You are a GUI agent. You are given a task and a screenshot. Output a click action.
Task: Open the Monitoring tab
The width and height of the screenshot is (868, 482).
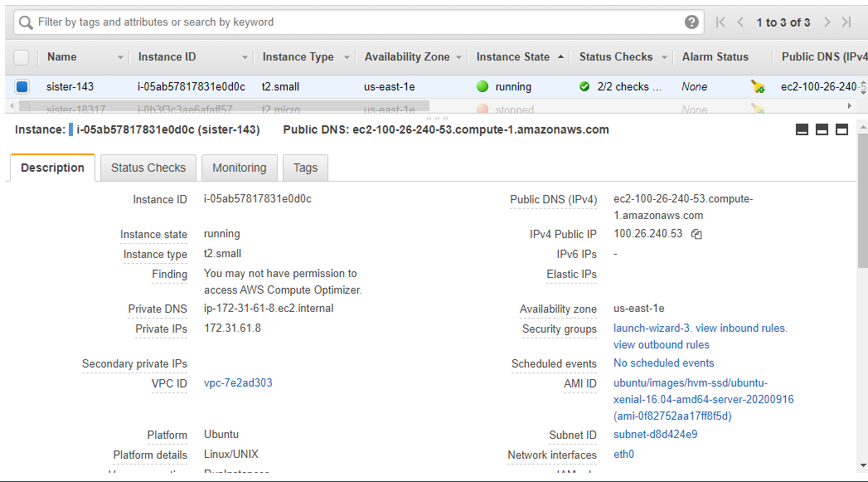(x=239, y=168)
